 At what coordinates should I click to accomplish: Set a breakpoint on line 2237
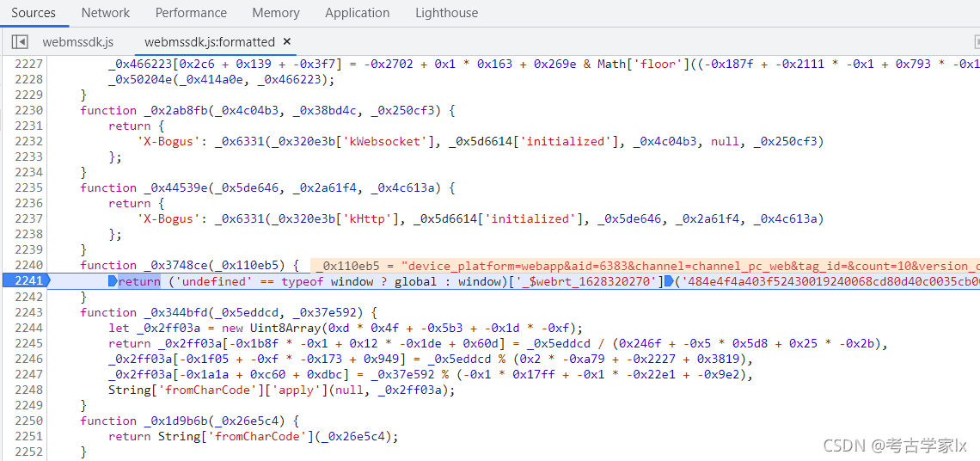(28, 218)
